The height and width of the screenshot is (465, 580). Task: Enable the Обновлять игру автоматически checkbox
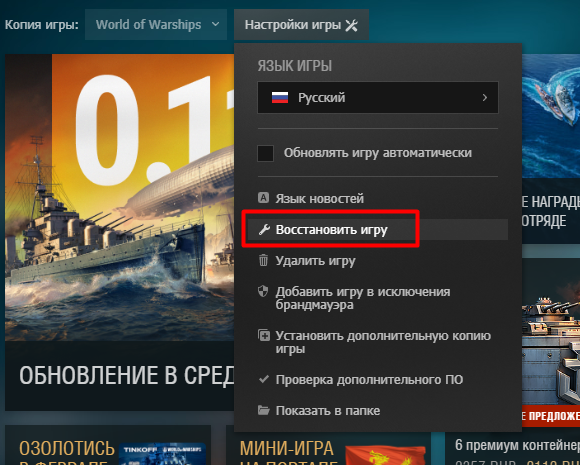click(x=266, y=153)
